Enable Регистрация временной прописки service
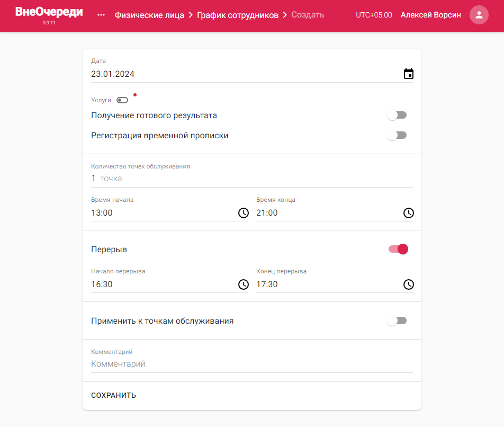 [x=397, y=136]
